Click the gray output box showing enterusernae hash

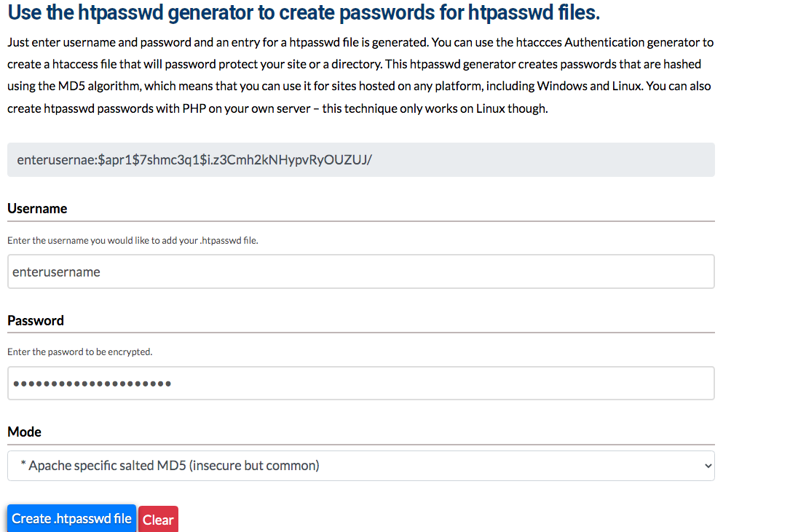click(x=360, y=159)
